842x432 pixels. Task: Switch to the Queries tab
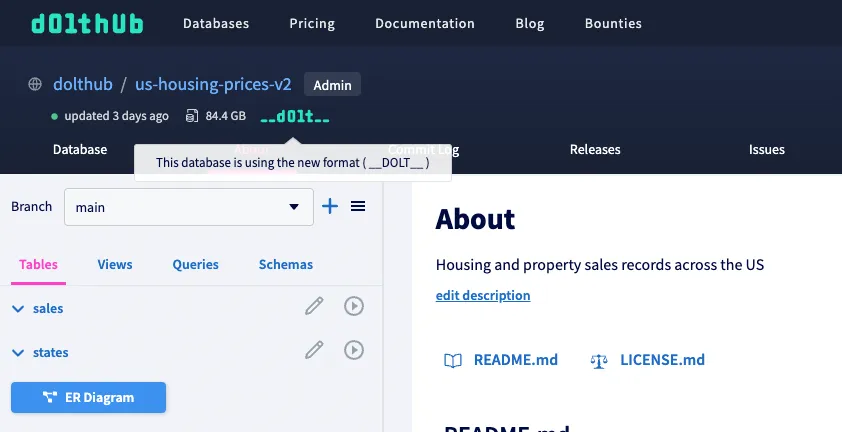[x=195, y=265]
